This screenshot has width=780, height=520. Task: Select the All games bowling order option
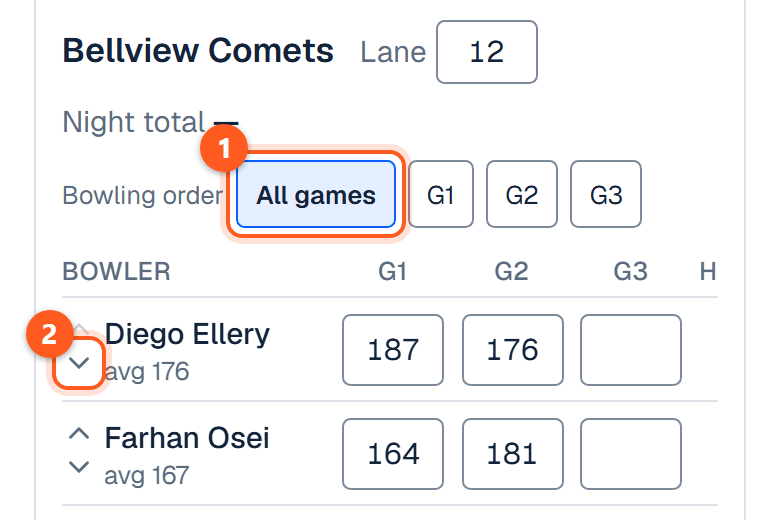[x=316, y=195]
